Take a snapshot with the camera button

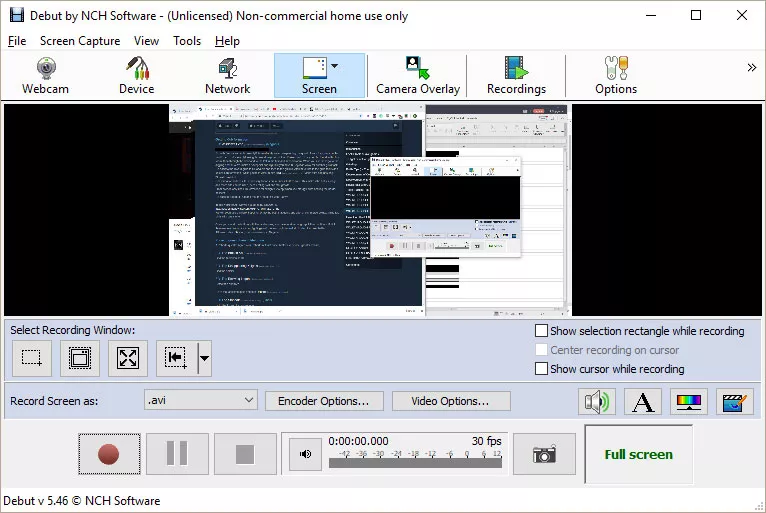point(544,454)
